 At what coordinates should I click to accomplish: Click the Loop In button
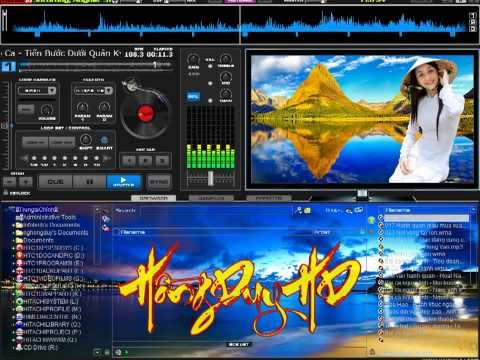[x=35, y=142]
